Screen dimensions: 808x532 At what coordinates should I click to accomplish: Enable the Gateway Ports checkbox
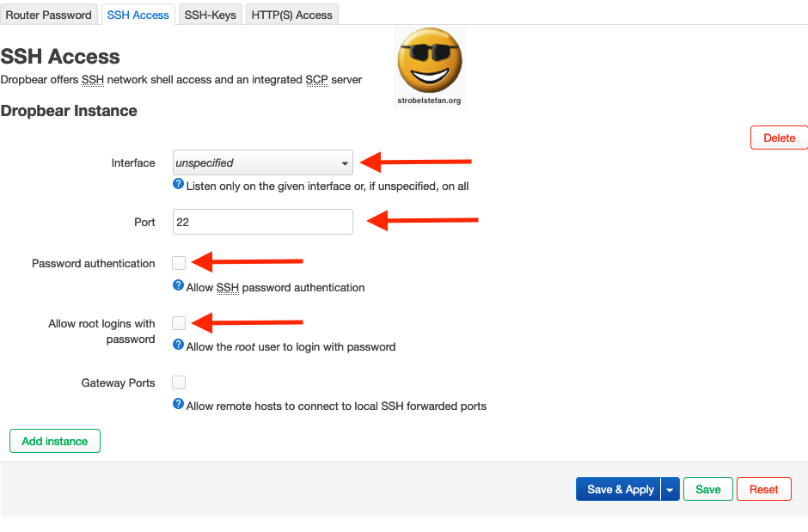178,382
